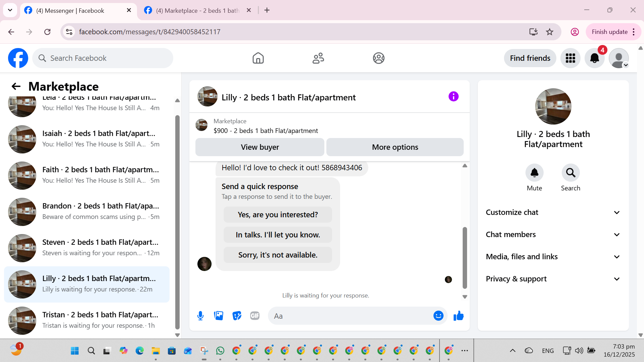This screenshot has width=644, height=362.
Task: Mute this chat with the bell icon
Action: tap(534, 173)
